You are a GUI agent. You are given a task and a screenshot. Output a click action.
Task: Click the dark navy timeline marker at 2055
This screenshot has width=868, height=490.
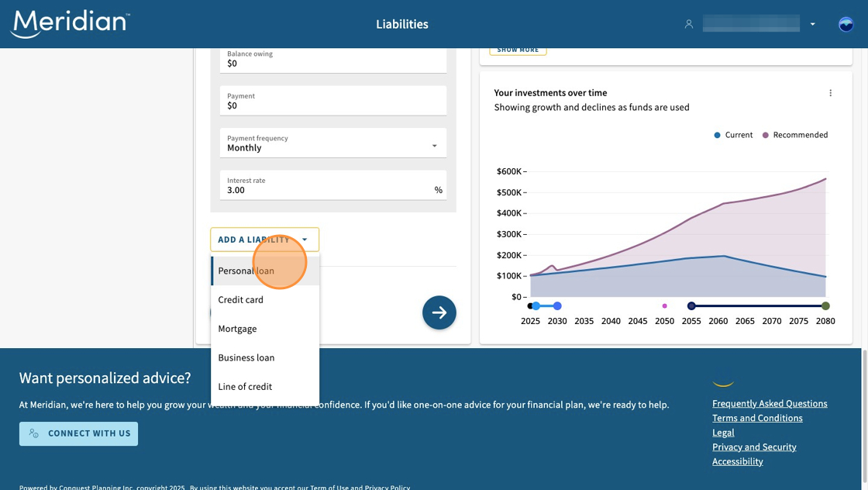point(691,306)
